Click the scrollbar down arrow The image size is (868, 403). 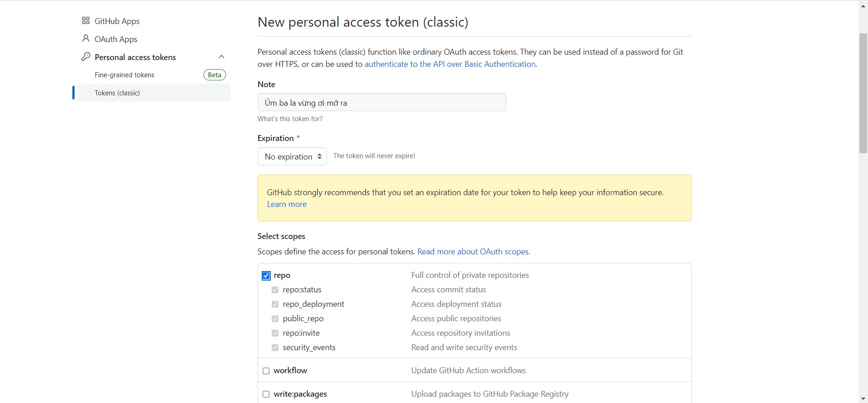(x=863, y=399)
